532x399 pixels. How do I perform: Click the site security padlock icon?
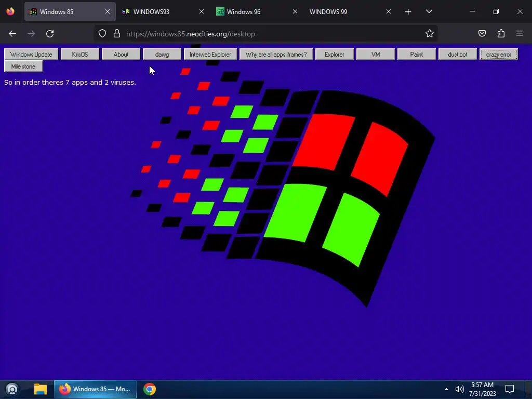117,34
